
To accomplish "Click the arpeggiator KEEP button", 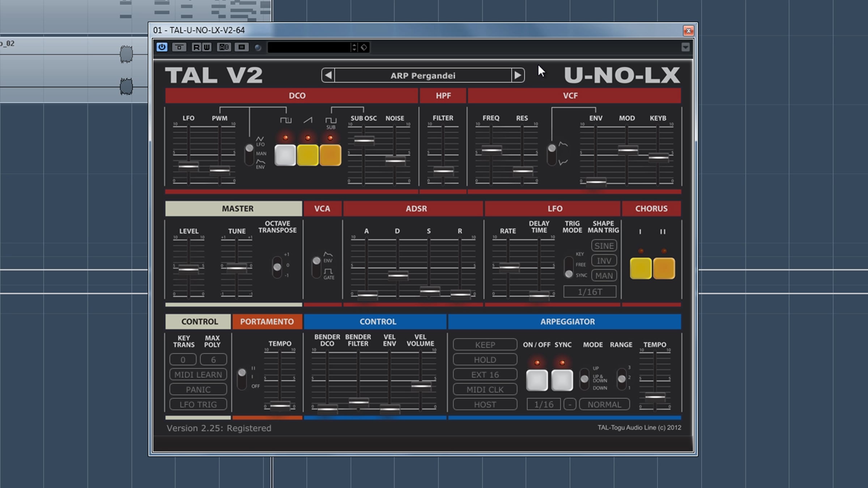I will [485, 345].
